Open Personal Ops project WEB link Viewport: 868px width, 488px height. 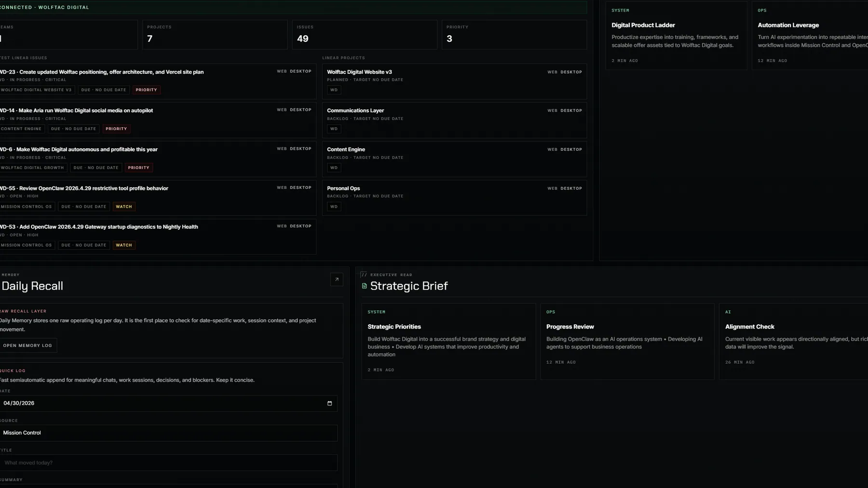point(552,189)
